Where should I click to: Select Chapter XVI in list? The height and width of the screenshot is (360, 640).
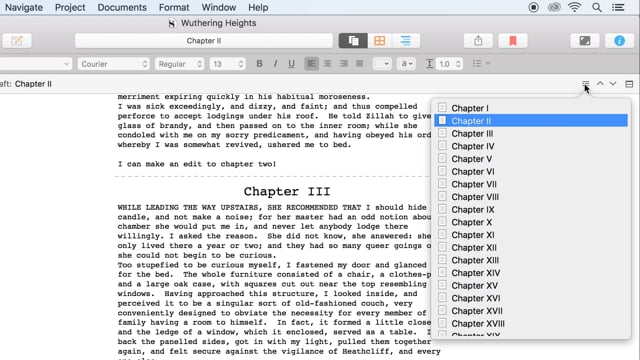pyautogui.click(x=531, y=298)
